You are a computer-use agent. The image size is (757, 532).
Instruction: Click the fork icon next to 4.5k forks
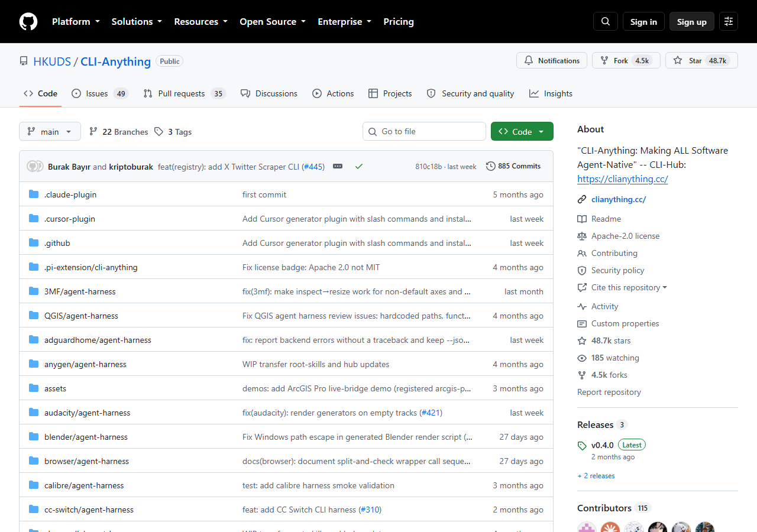point(582,375)
